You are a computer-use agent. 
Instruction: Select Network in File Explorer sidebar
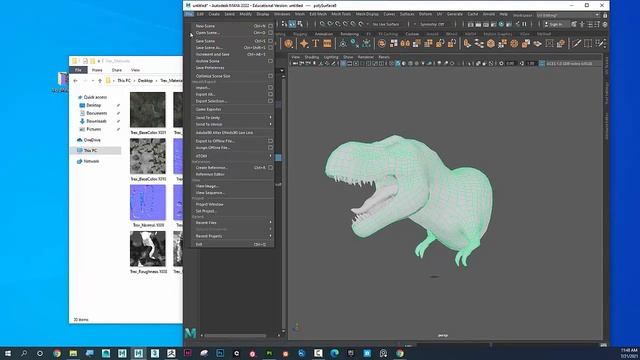[91, 161]
